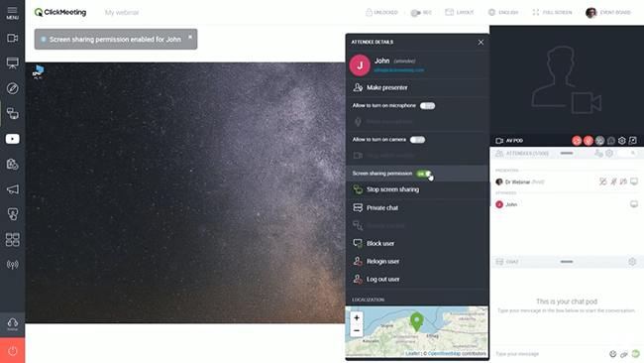Click John's screen sharing monitor icon
Viewport: 644px width, 363px height.
point(634,204)
